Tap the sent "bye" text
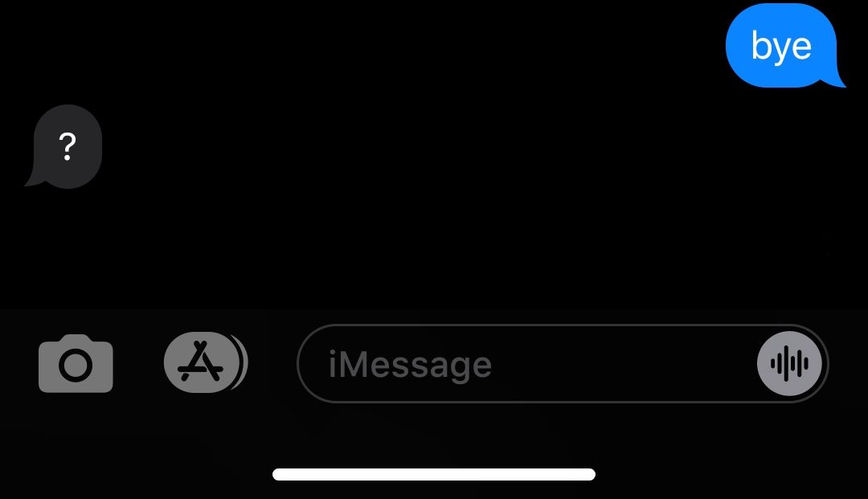 pyautogui.click(x=781, y=46)
